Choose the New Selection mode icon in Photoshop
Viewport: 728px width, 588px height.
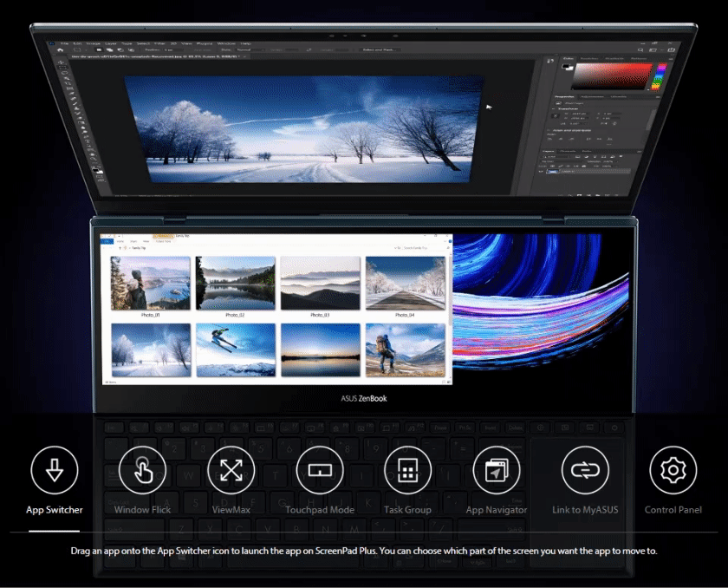point(99,49)
